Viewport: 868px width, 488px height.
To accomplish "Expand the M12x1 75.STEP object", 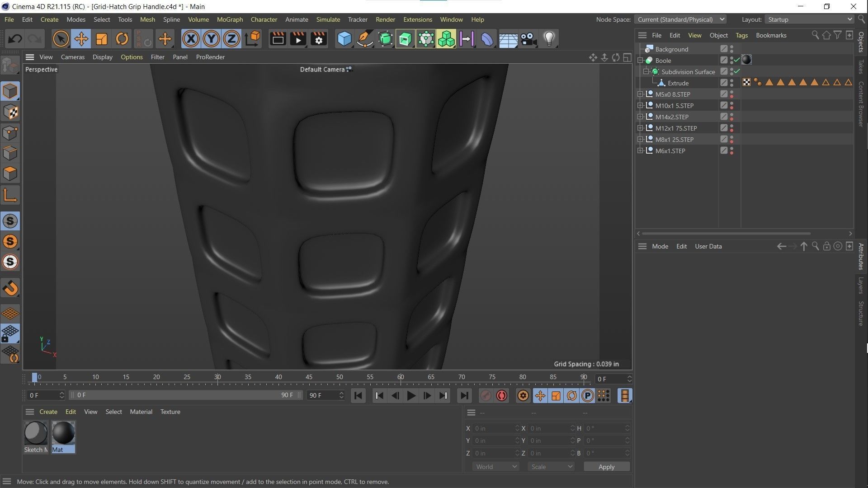I will (x=640, y=128).
